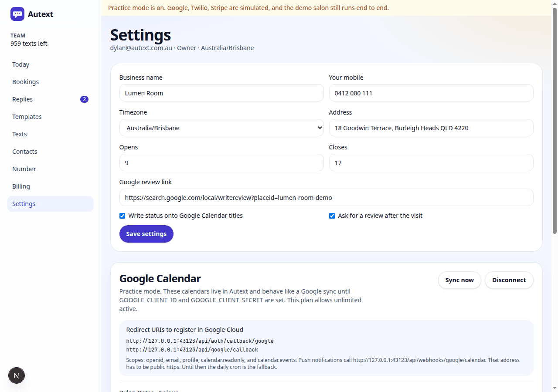Click the Autext chat bubble logo icon
The height and width of the screenshot is (392, 558).
pos(17,14)
